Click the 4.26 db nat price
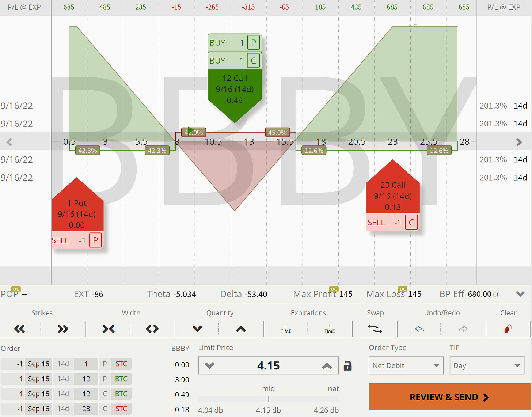532x417 pixels. click(x=326, y=410)
